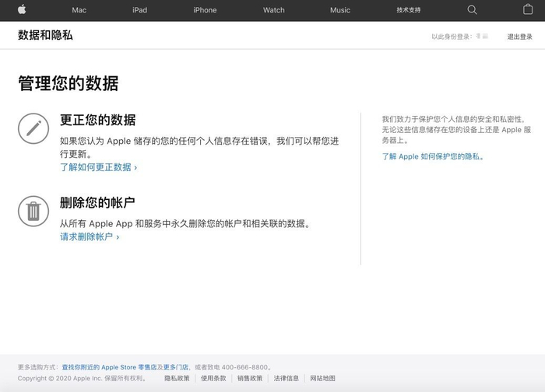
Task: Open the 了解如何更正数据 link
Action: (98, 167)
